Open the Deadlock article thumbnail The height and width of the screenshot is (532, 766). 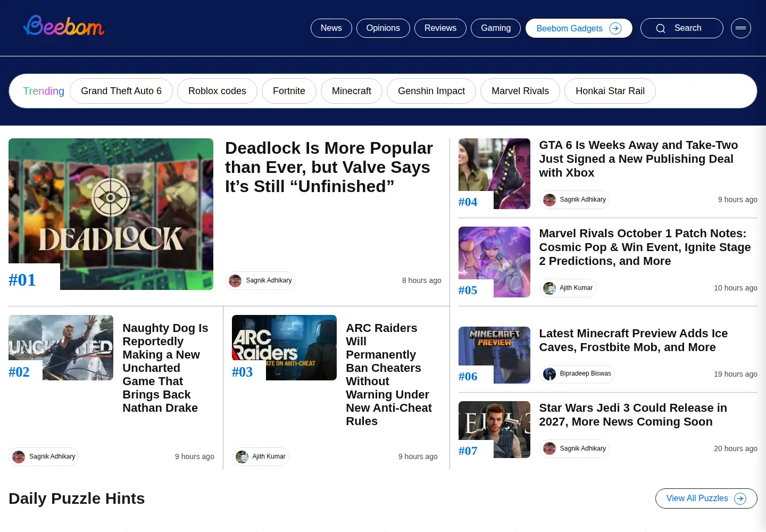(x=111, y=214)
